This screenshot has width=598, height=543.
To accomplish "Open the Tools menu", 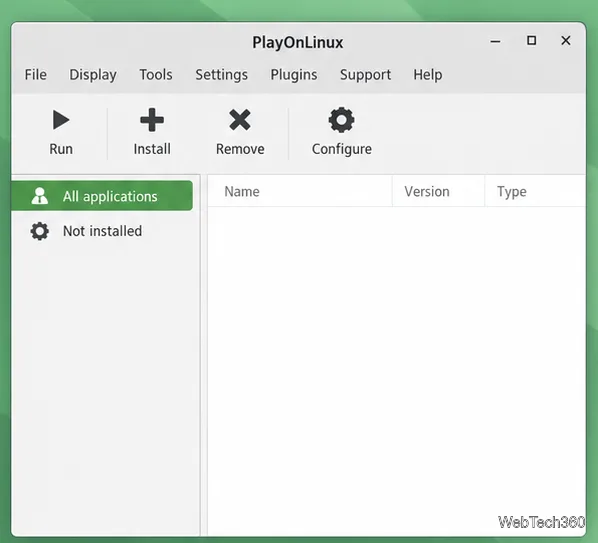I will (x=156, y=74).
